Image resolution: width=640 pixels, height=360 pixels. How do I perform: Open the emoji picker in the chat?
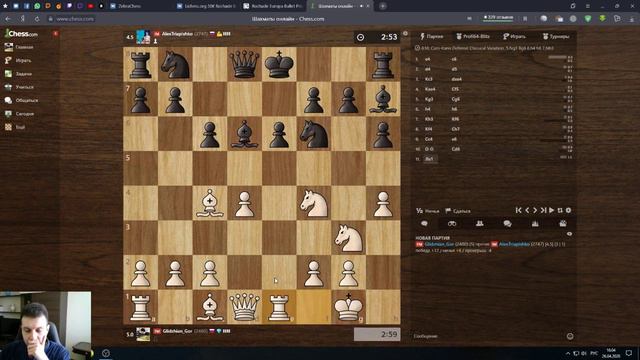coord(570,336)
